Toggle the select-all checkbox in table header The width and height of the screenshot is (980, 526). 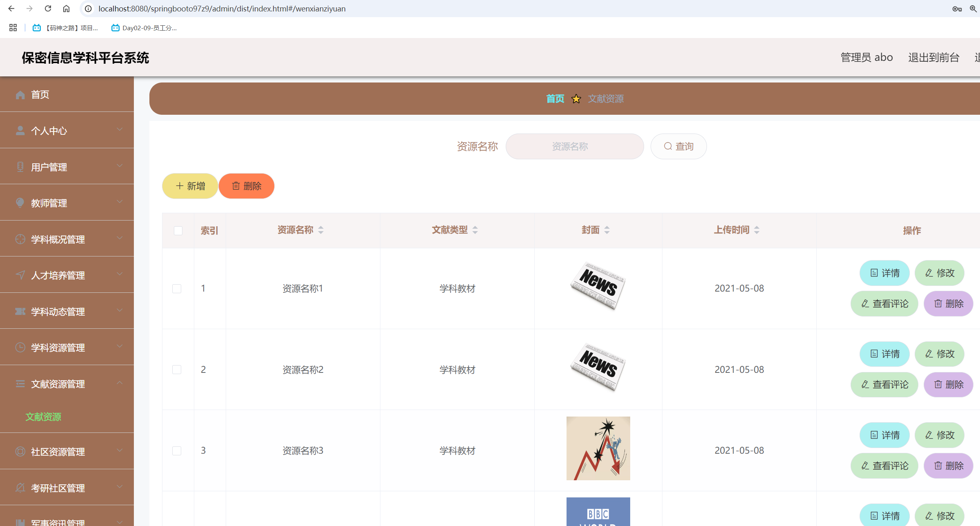coord(178,231)
